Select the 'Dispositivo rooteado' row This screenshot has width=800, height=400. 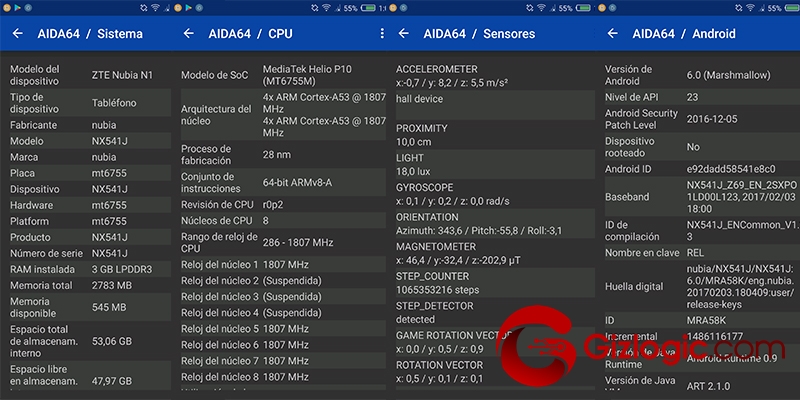click(x=701, y=147)
